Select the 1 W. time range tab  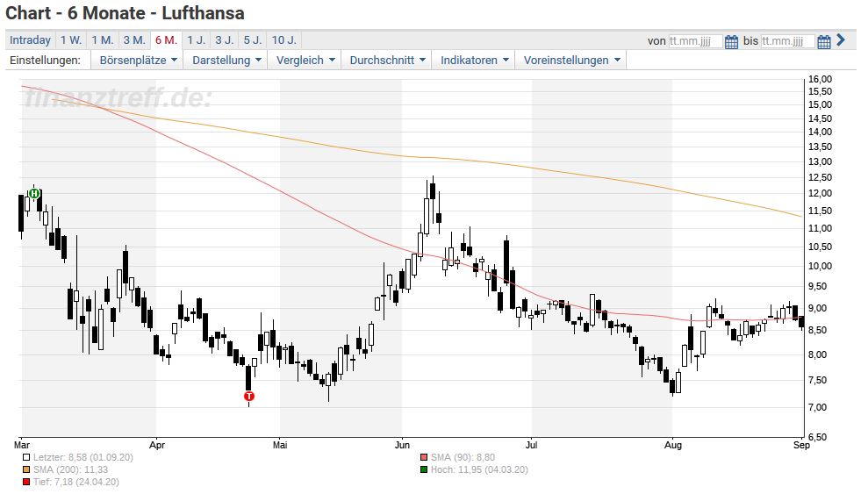(x=71, y=40)
